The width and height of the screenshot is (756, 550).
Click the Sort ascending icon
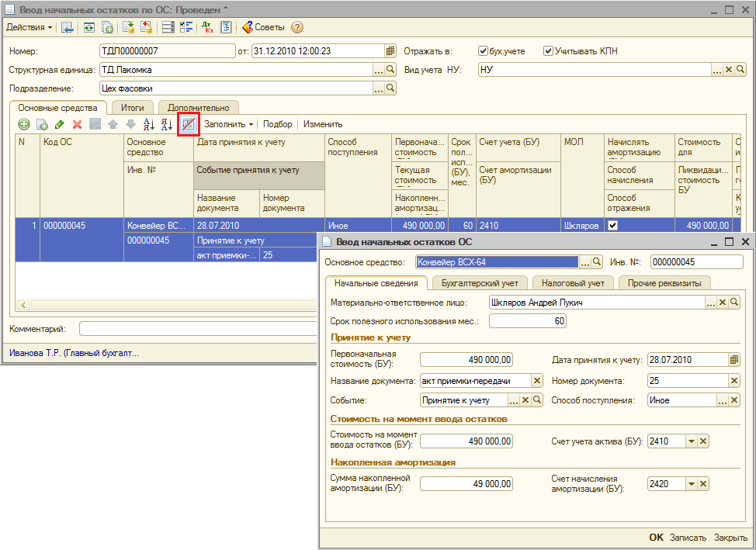(x=149, y=124)
